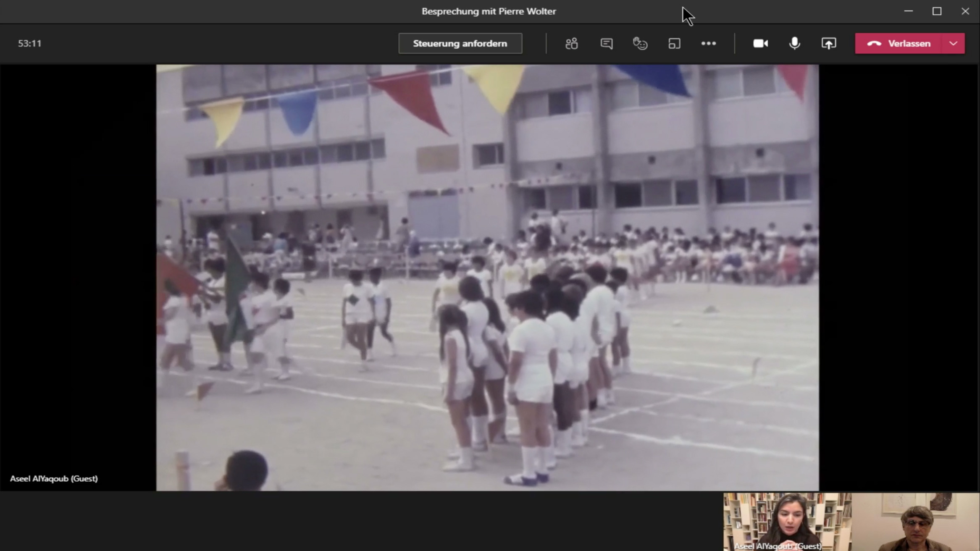980x551 pixels.
Task: Open the breakout rooms icon
Action: pyautogui.click(x=674, y=44)
